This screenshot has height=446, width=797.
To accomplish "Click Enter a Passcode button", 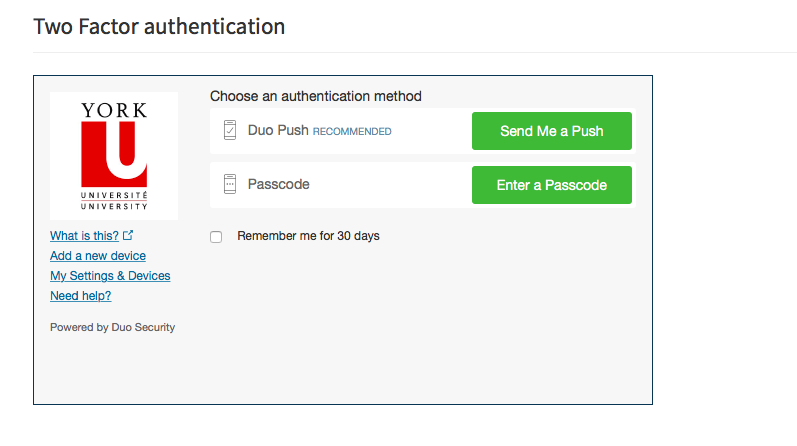I will pos(551,185).
